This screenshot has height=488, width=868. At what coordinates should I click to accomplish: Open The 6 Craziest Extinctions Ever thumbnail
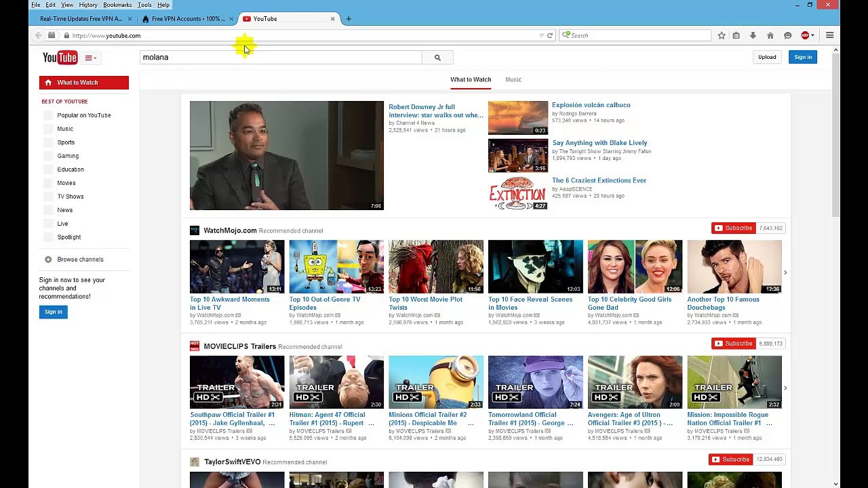pos(518,193)
